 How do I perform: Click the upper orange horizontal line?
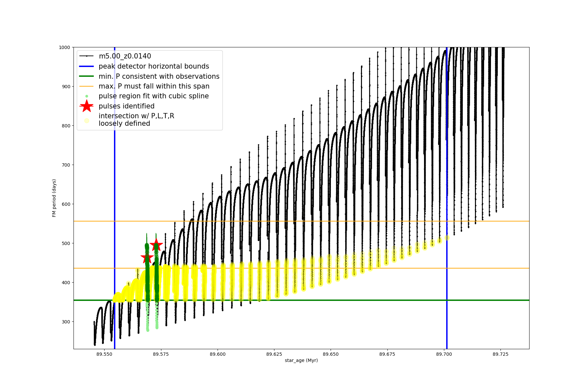[x=327, y=221]
